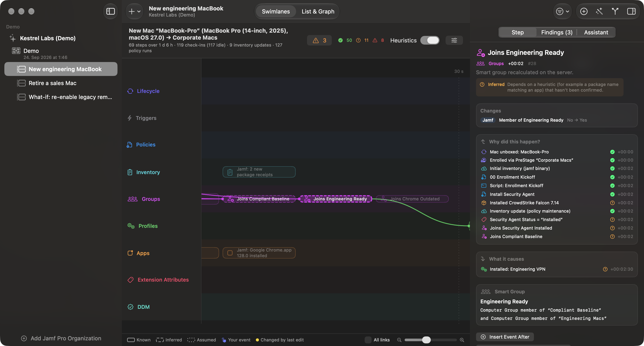Image resolution: width=644 pixels, height=346 pixels.
Task: Switch to List & Graph view
Action: (x=318, y=11)
